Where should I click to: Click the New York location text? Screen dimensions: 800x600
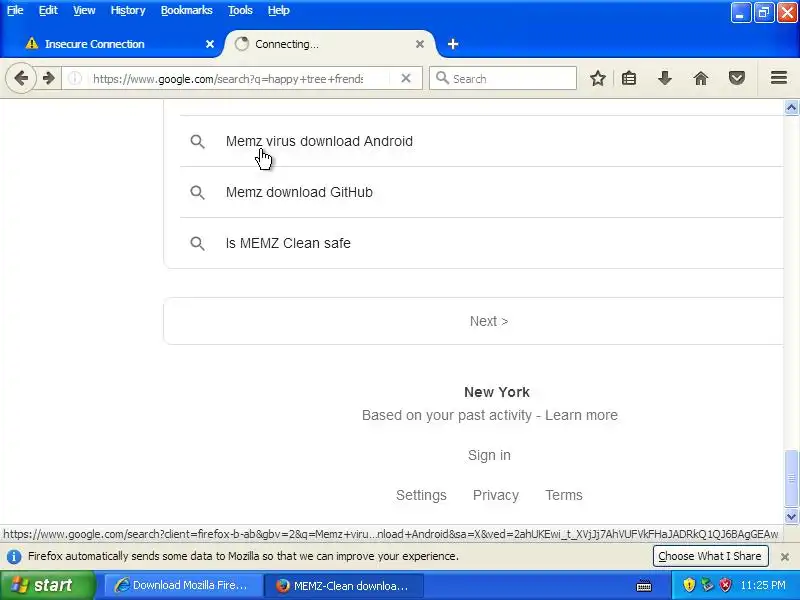pos(497,392)
